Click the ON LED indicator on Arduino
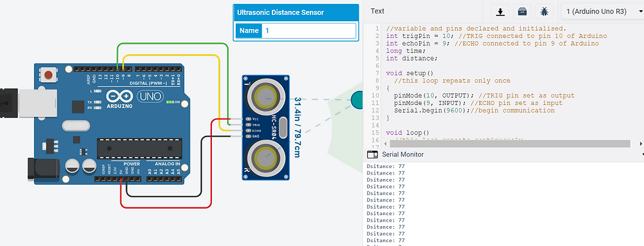644x246 pixels. coord(170,102)
